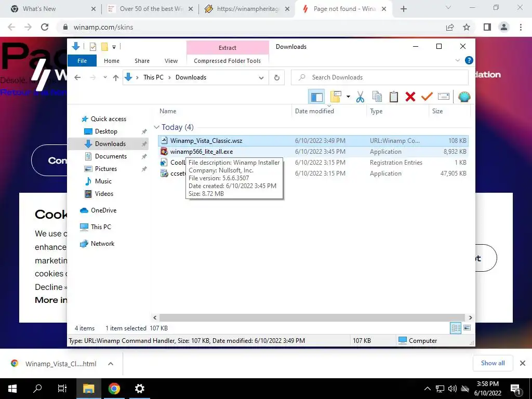Open the File tab in Explorer
532x399 pixels.
pyautogui.click(x=82, y=61)
